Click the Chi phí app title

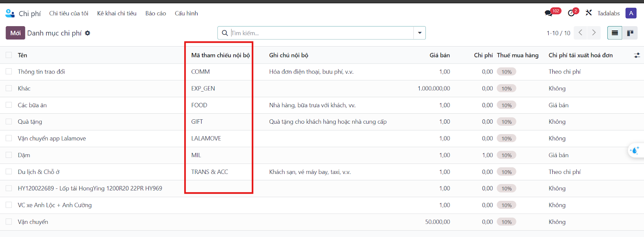click(x=30, y=14)
